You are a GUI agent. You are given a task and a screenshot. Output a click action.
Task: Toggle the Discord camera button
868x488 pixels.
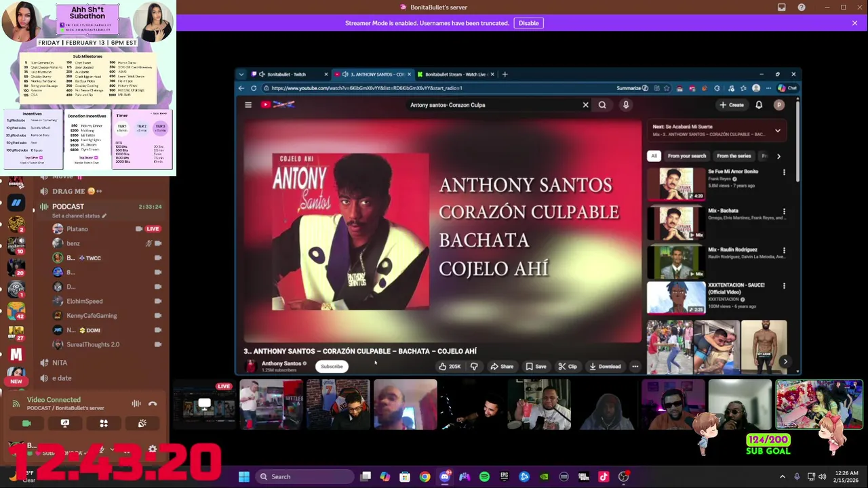[26, 423]
